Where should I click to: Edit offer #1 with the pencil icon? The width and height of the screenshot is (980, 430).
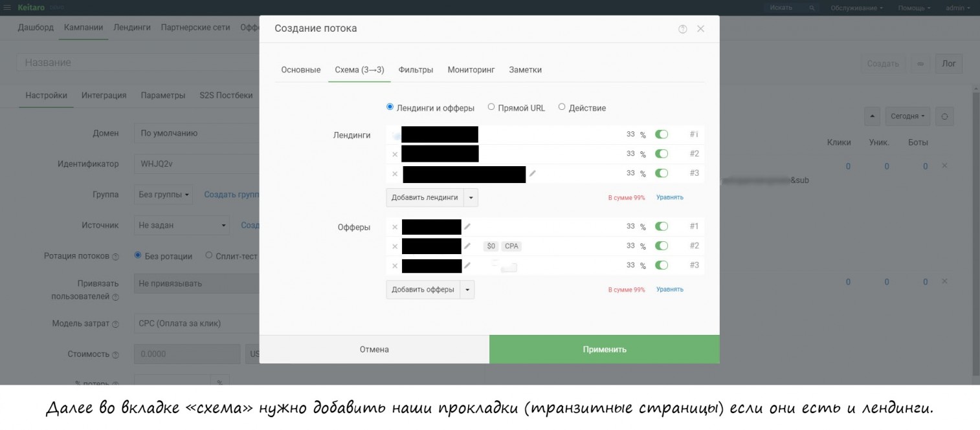point(467,226)
